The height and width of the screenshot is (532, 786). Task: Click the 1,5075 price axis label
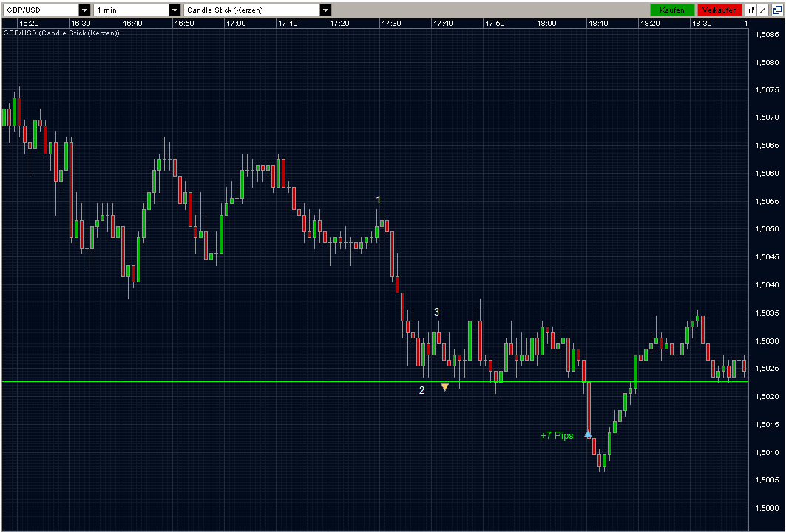pos(767,90)
